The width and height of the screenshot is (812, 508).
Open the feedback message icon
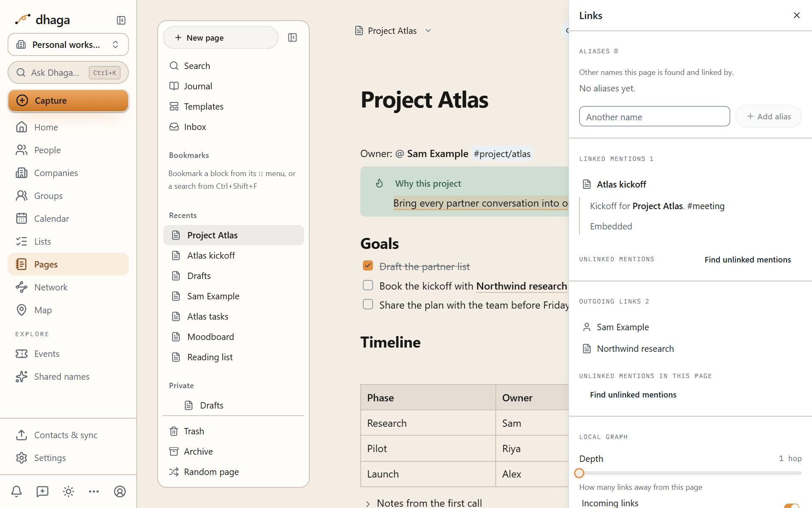(x=42, y=491)
